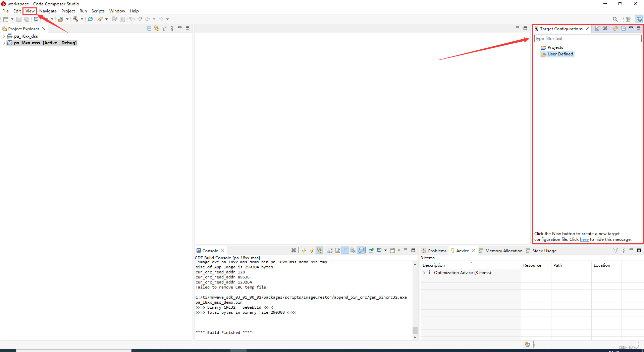Select the Projects folder in Target Configurations
The height and width of the screenshot is (352, 644).
click(x=552, y=47)
